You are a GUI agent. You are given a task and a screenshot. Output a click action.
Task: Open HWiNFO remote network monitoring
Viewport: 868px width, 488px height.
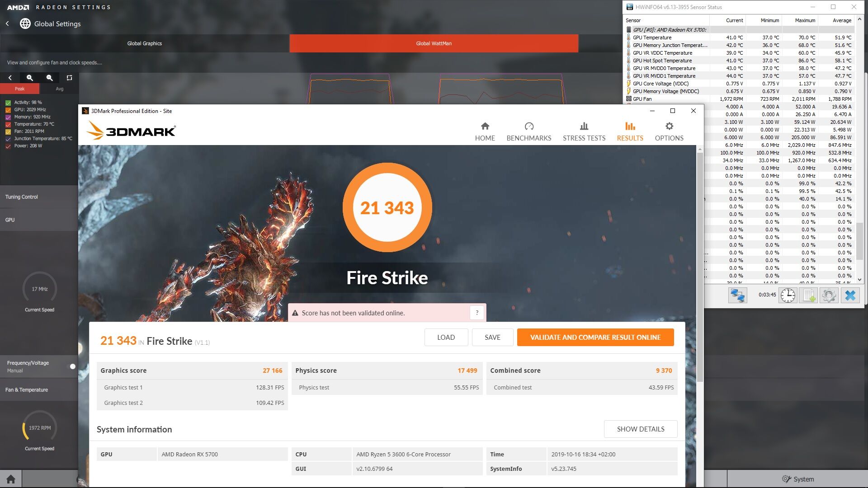coord(737,296)
